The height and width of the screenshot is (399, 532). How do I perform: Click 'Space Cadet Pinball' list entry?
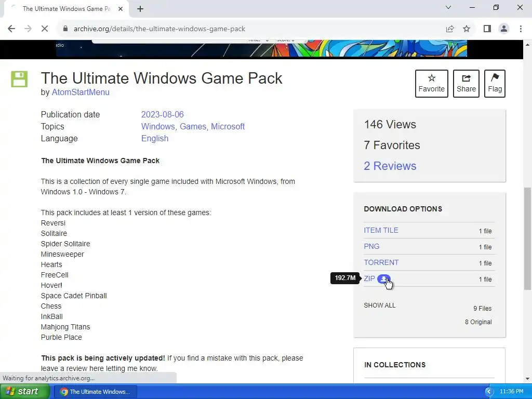pyautogui.click(x=74, y=296)
